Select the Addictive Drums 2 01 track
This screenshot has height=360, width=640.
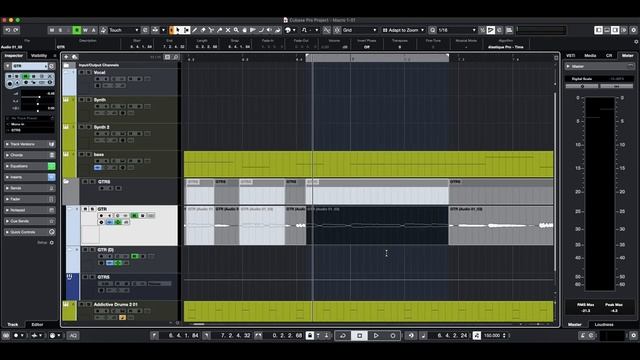coord(121,311)
